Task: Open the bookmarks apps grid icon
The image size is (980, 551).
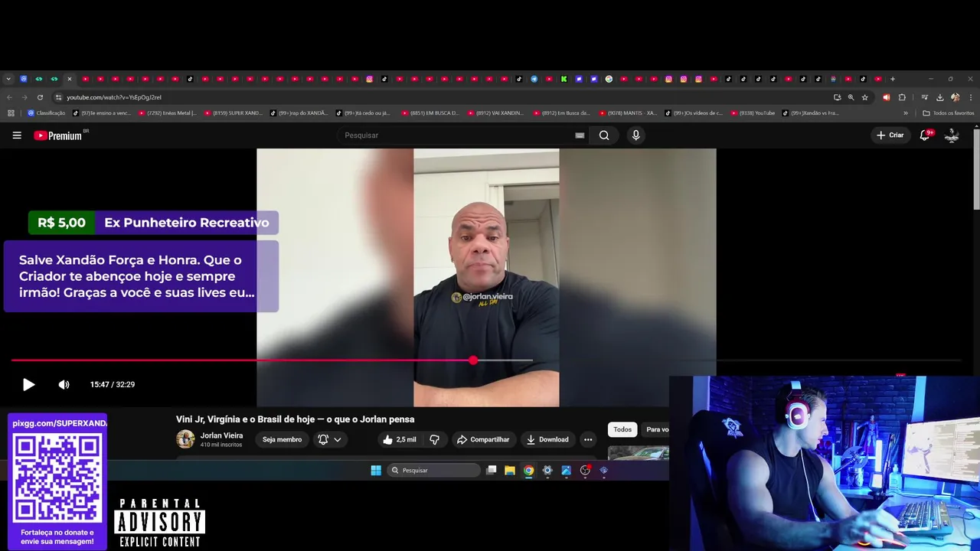Action: point(11,113)
